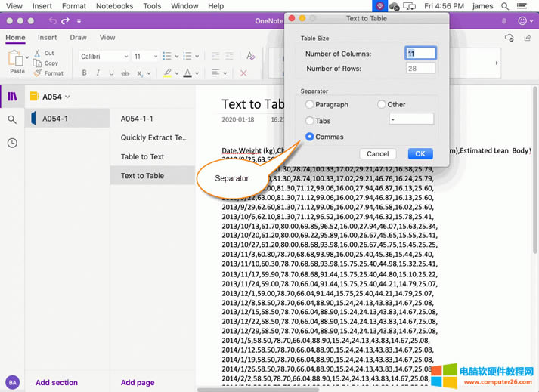Choose the Other separator radio button
539x392 pixels.
(381, 104)
